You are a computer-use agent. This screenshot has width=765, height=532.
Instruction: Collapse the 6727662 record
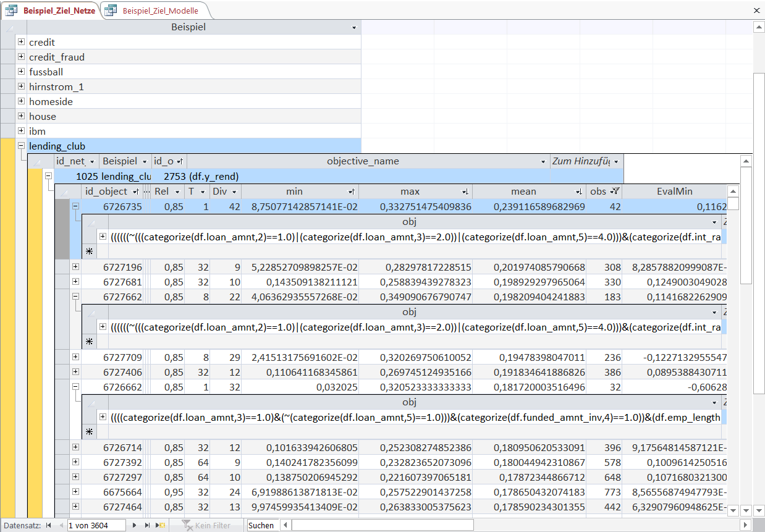75,297
